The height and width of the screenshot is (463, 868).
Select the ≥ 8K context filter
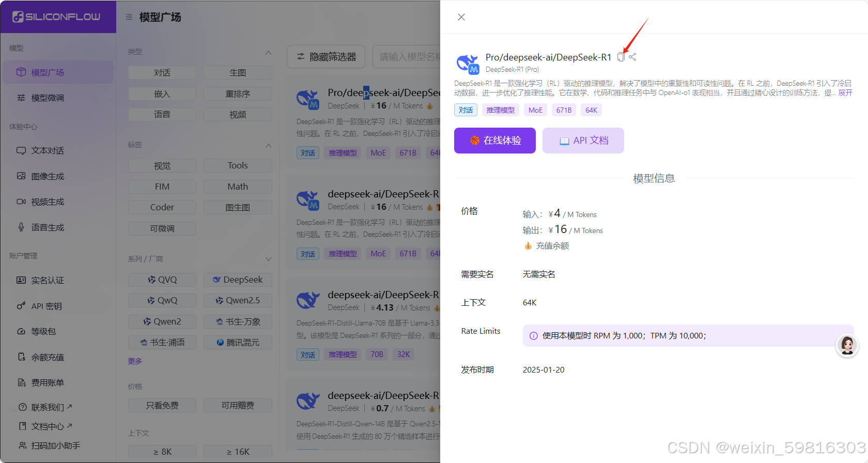(x=162, y=452)
